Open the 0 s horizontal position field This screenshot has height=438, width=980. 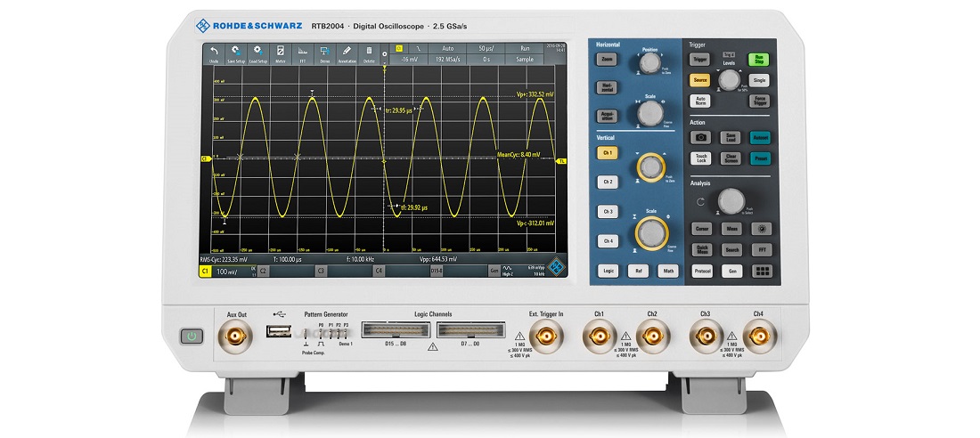point(486,60)
